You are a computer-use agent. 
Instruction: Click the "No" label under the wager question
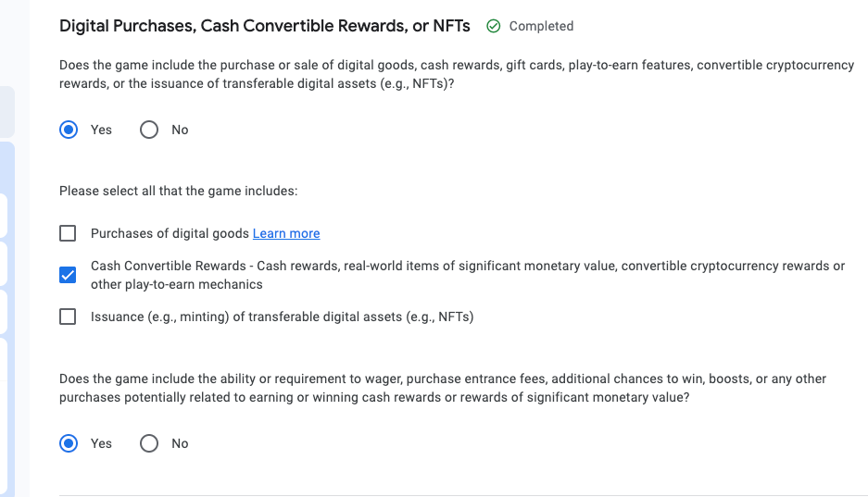[180, 443]
